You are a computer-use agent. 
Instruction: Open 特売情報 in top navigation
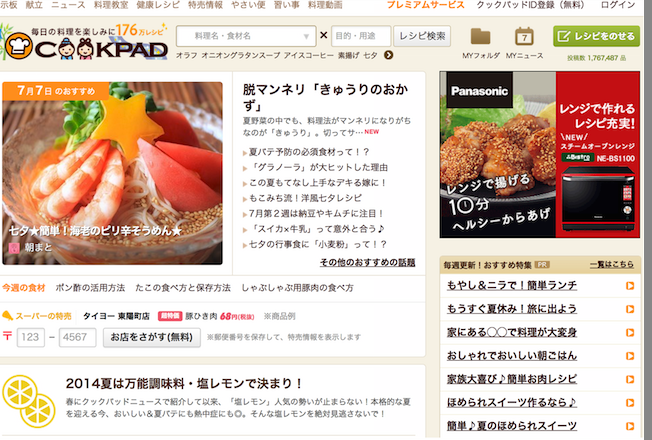point(205,5)
